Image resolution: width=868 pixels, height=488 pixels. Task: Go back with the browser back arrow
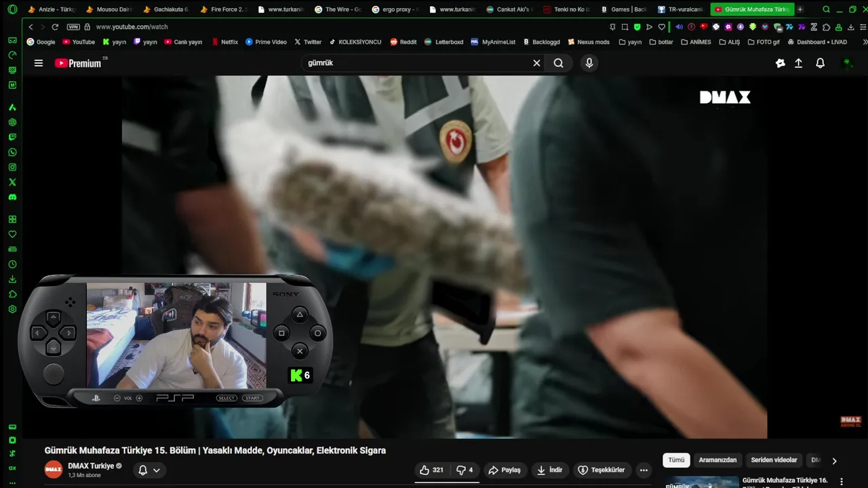pyautogui.click(x=31, y=26)
